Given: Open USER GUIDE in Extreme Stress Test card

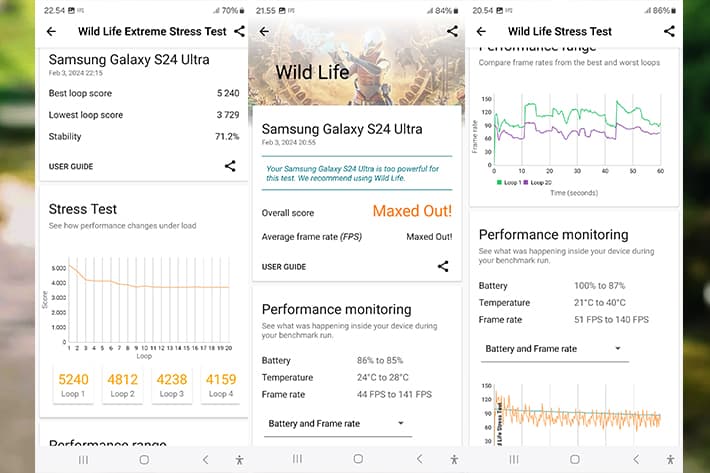Looking at the screenshot, I should [x=71, y=167].
